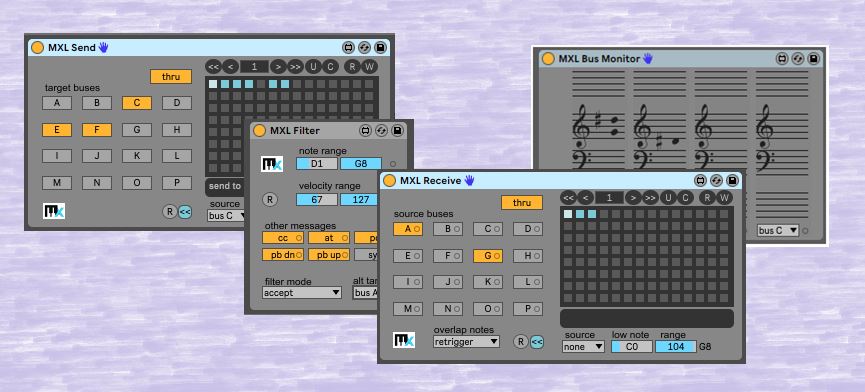Click the >> last preset button in MXL Receive
865x392 pixels.
click(650, 197)
